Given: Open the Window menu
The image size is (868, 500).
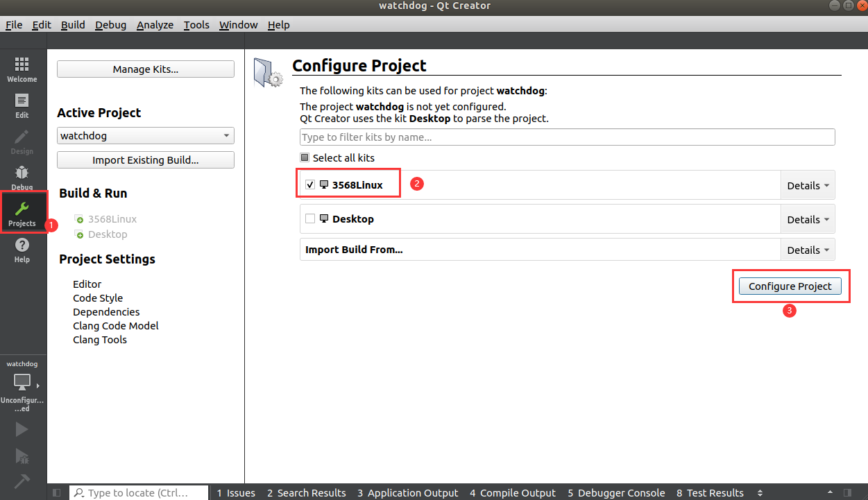Looking at the screenshot, I should 239,25.
